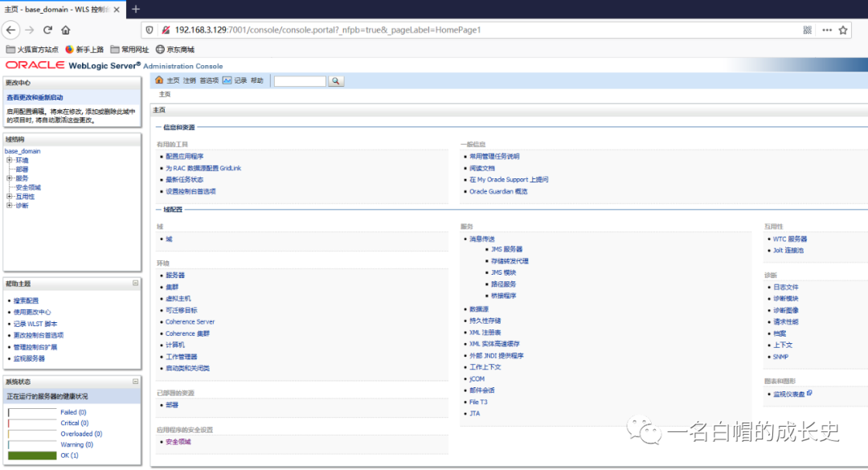
Task: Collapse the 系统状态 panel
Action: pos(135,382)
